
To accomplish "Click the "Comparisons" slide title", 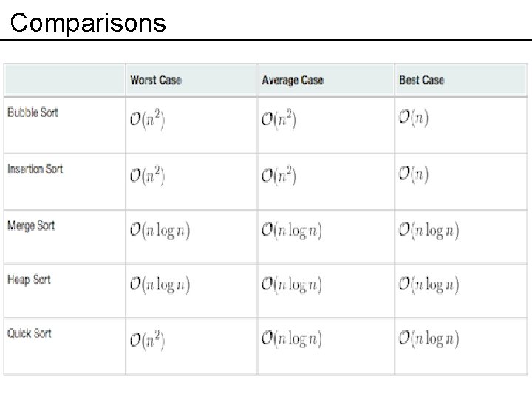I will coord(88,23).
